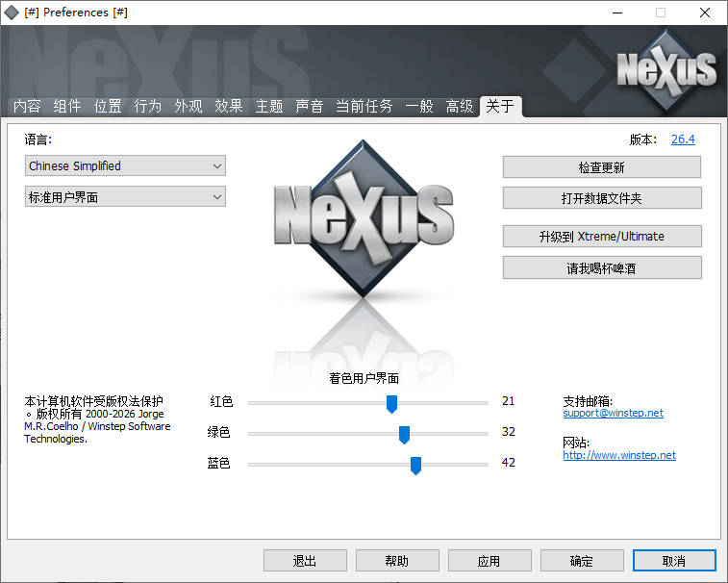Click the Nexus logo in header banner

666,69
